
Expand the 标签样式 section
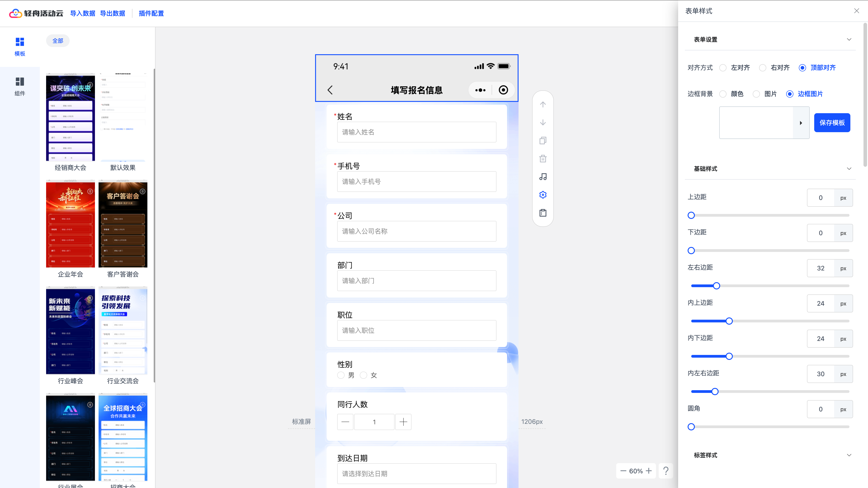click(849, 455)
